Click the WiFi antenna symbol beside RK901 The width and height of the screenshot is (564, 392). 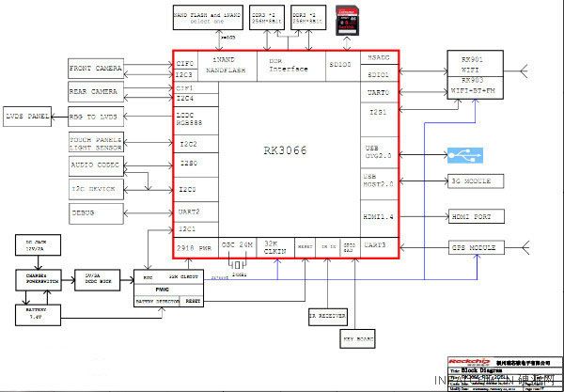(524, 71)
